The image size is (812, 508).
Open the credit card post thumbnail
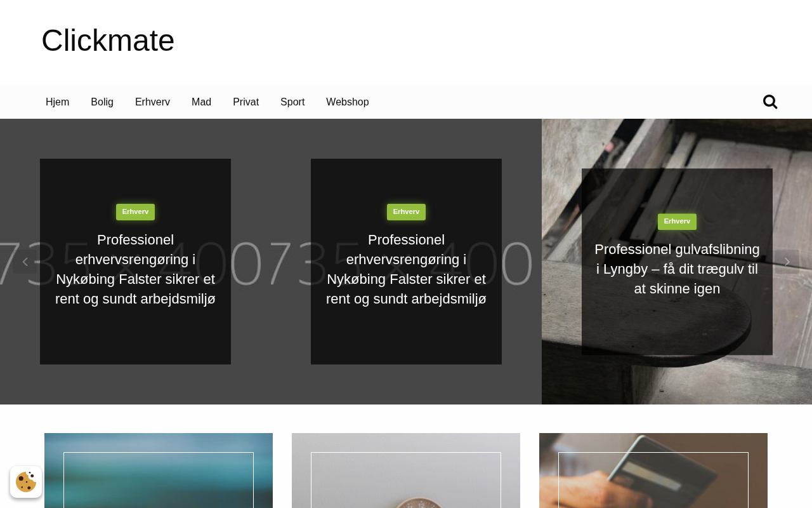[x=653, y=471]
